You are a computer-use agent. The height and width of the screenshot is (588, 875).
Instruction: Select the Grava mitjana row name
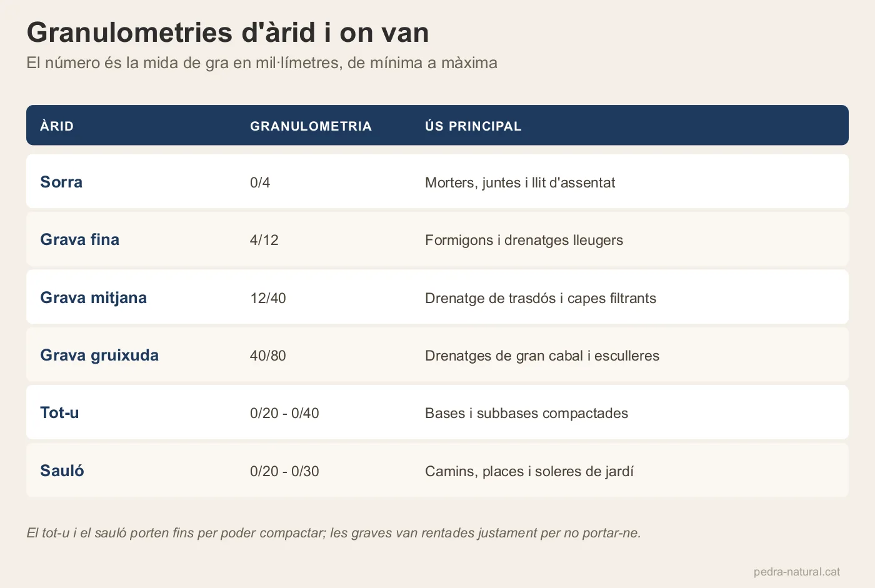(93, 297)
